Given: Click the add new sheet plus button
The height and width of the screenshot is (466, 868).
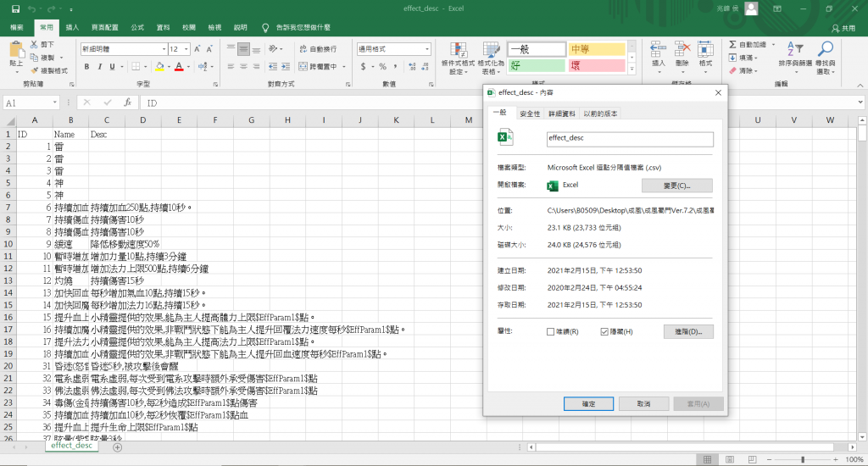Looking at the screenshot, I should point(117,447).
